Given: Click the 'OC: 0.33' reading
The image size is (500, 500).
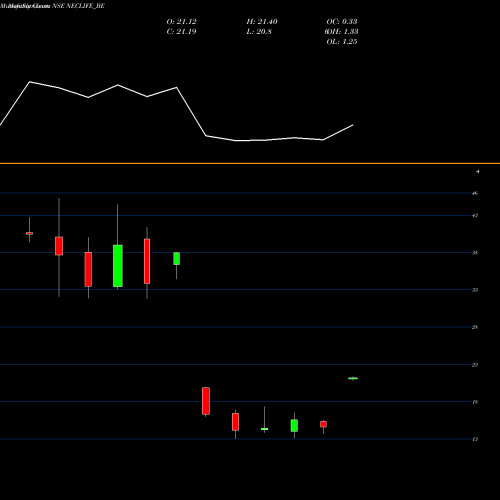Looking at the screenshot, I should click(342, 22).
